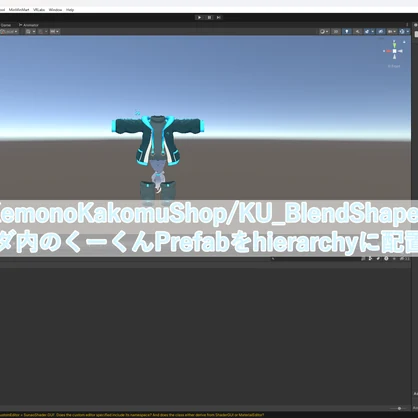Toggle the 2D view mode button
The image size is (418, 418).
coord(336,32)
